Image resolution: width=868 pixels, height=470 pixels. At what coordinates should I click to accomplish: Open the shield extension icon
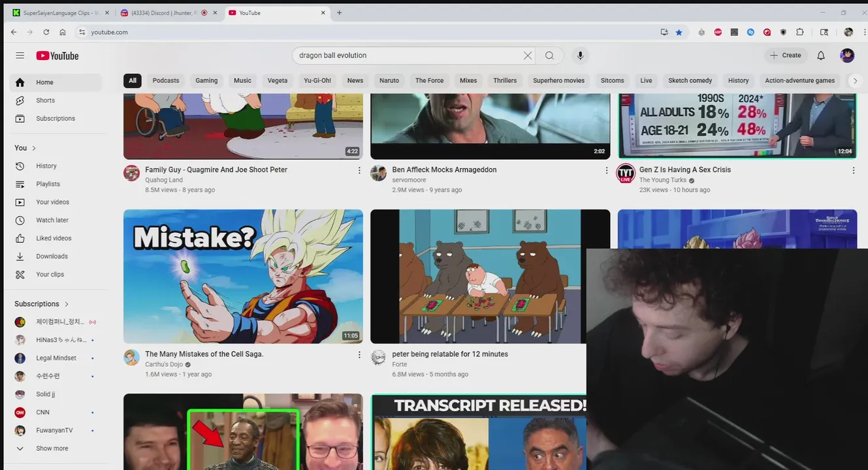tap(784, 32)
